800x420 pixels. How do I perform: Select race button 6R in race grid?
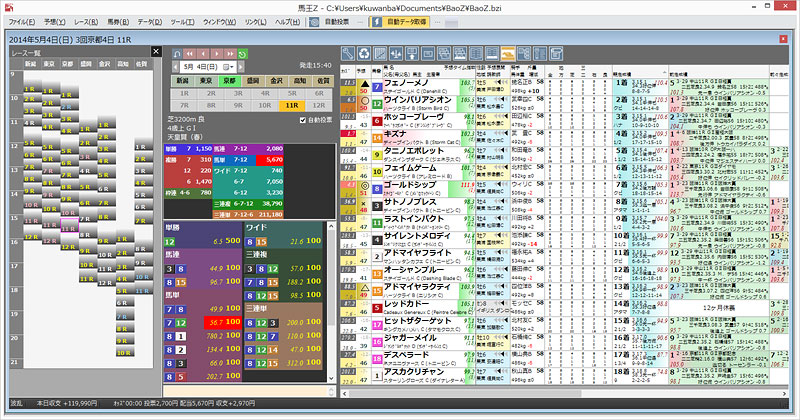tap(319, 94)
